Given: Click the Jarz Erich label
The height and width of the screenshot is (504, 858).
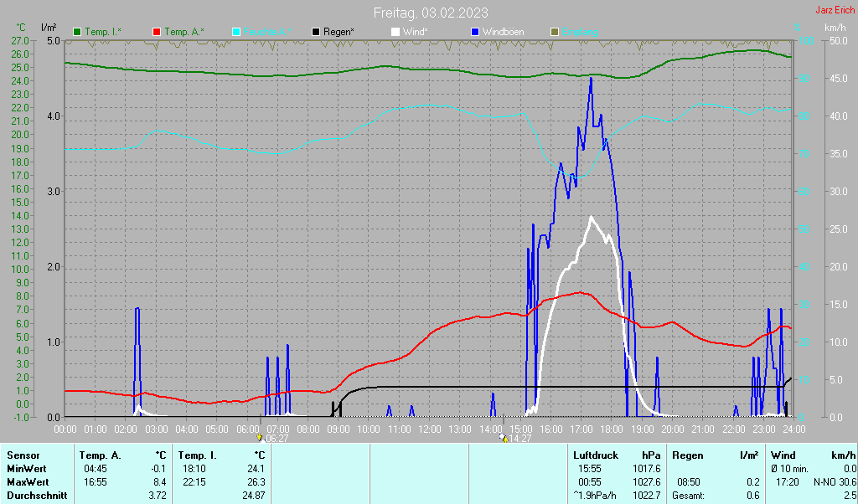Looking at the screenshot, I should point(835,11).
